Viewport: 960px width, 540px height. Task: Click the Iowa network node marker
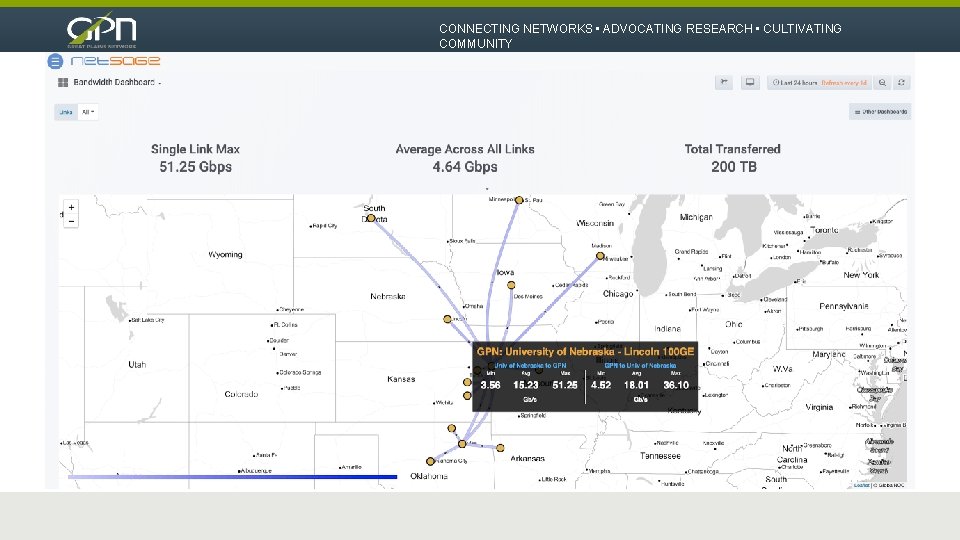pyautogui.click(x=511, y=285)
